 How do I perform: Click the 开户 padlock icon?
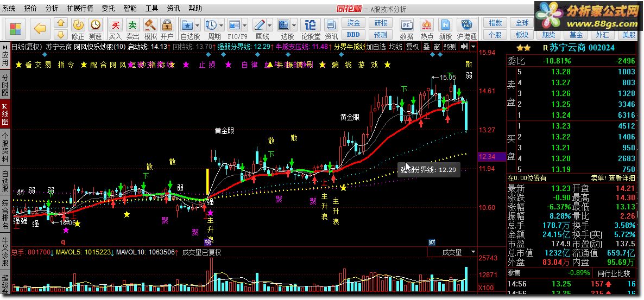167,25
